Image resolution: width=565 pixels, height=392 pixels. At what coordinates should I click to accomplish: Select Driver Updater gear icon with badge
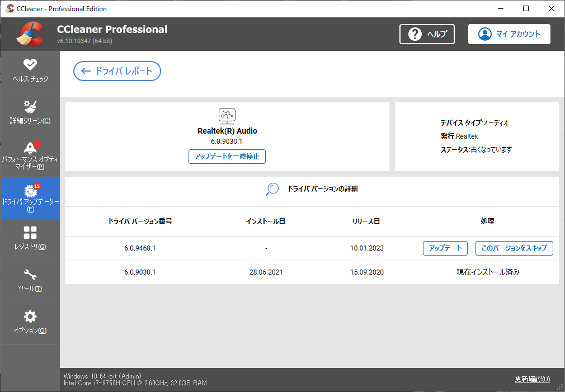pos(31,190)
